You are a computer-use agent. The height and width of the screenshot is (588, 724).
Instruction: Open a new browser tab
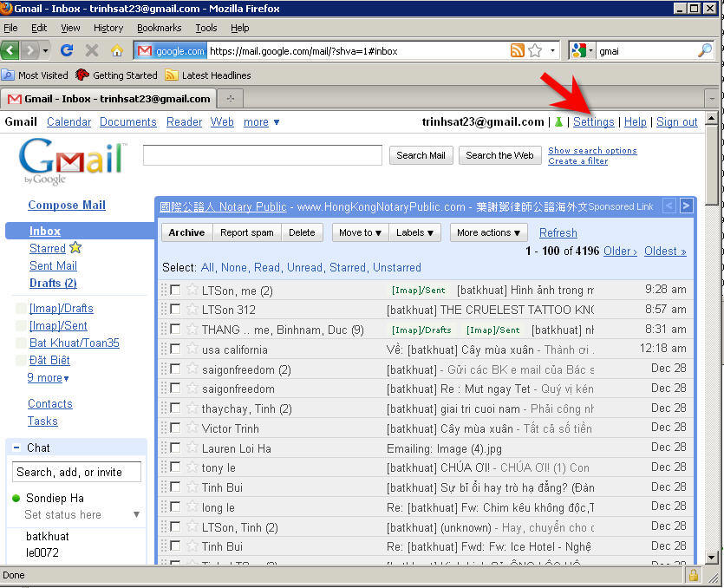tap(231, 98)
